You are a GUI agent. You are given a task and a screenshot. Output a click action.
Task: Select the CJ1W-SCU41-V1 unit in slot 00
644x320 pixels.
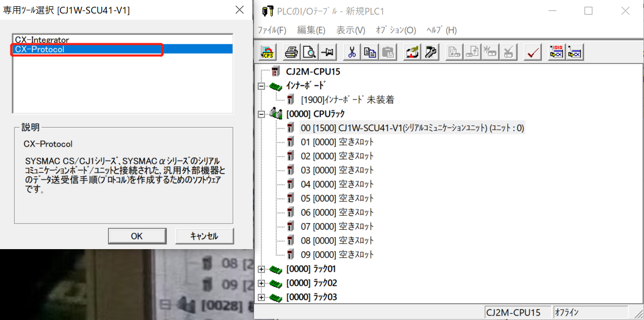(412, 128)
